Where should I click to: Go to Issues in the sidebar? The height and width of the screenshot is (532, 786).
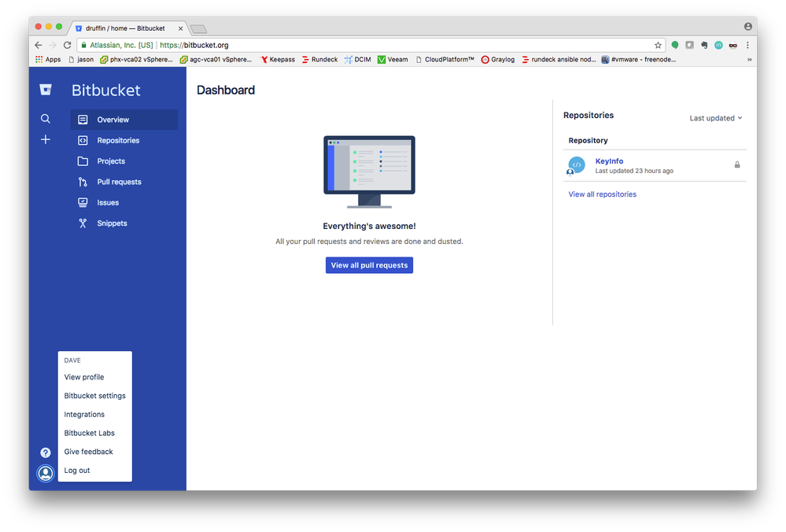tap(124, 202)
